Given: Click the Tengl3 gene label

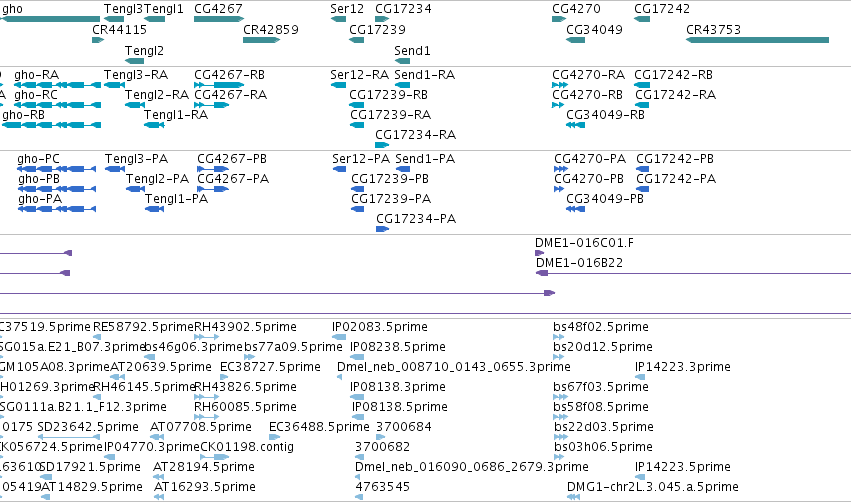Looking at the screenshot, I should (x=123, y=9).
